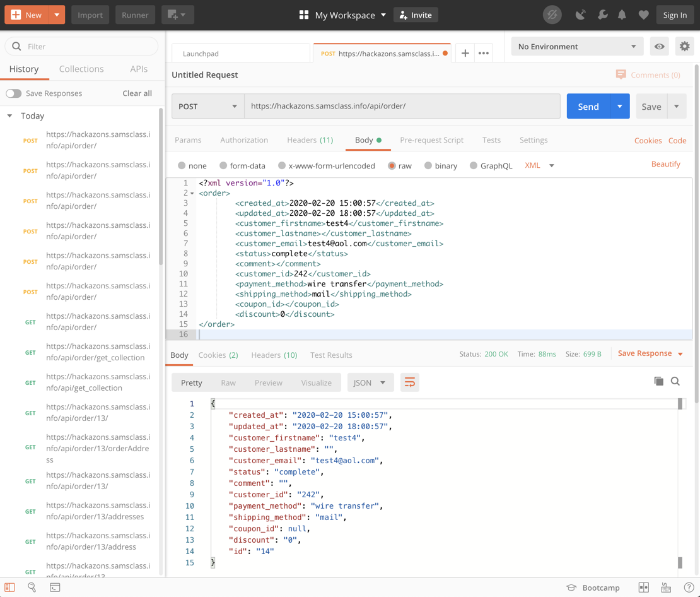The height and width of the screenshot is (597, 700).
Task: Toggle the Save Responses switch
Action: point(14,93)
